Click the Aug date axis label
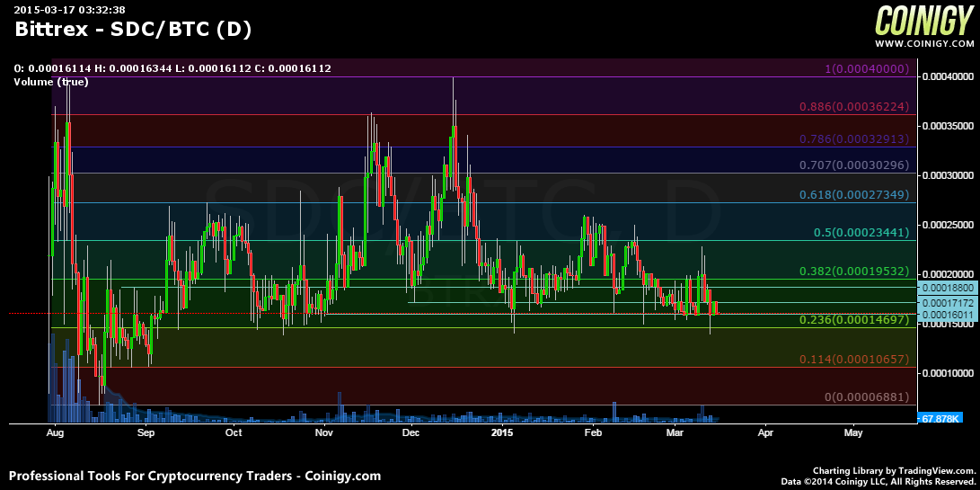980x490 pixels. tap(56, 432)
